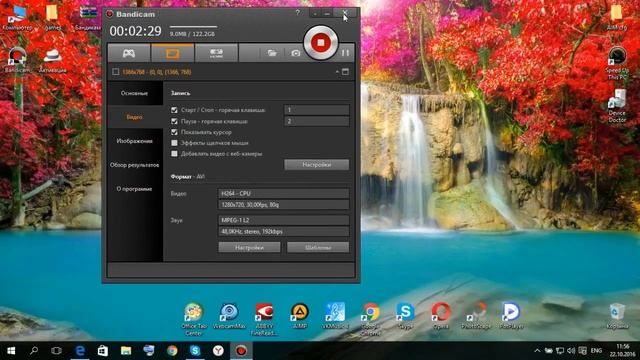Enable Добавлять видео с веб-камеры checkbox

(x=174, y=154)
